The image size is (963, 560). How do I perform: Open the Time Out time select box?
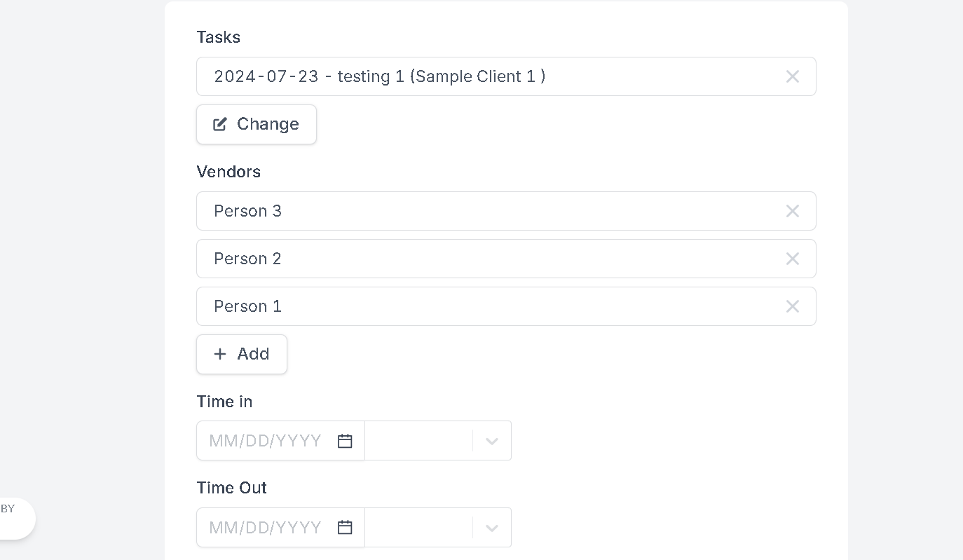(x=438, y=527)
